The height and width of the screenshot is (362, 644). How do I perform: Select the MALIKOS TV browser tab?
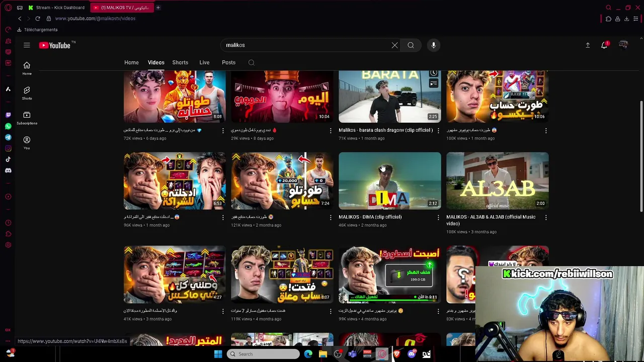(x=122, y=8)
